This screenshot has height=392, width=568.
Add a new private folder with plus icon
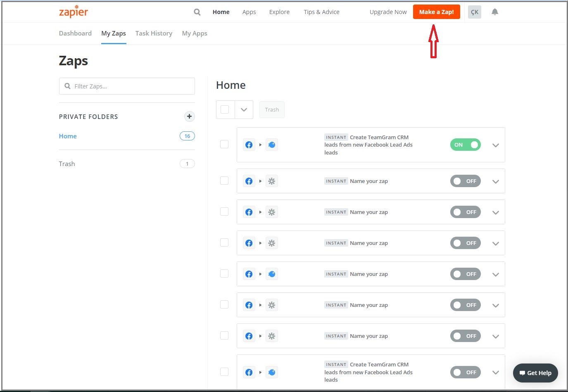click(x=189, y=116)
